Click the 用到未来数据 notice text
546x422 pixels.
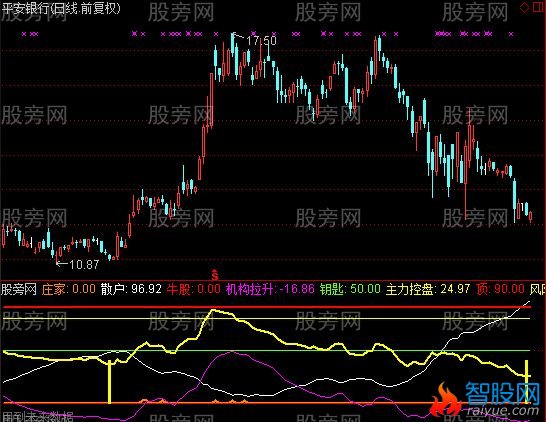[x=38, y=416]
